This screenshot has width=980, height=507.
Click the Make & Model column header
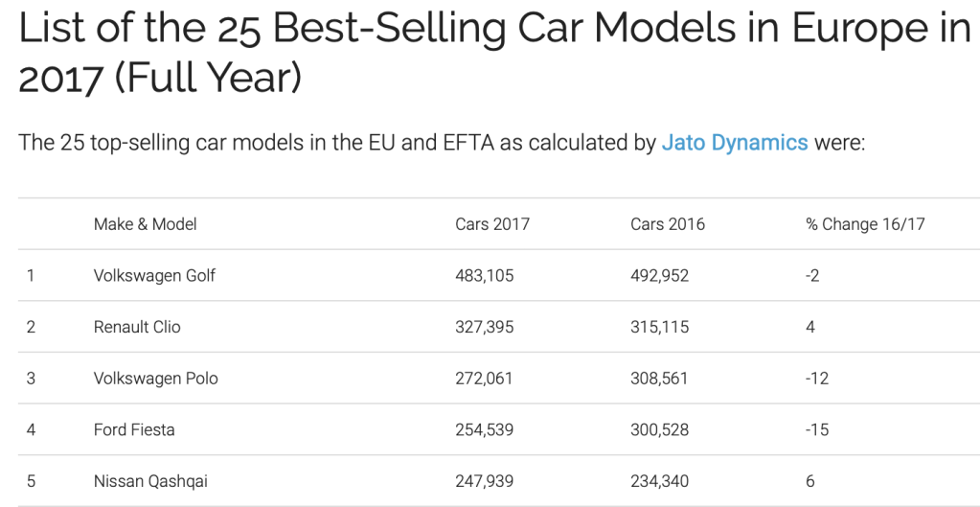(145, 224)
